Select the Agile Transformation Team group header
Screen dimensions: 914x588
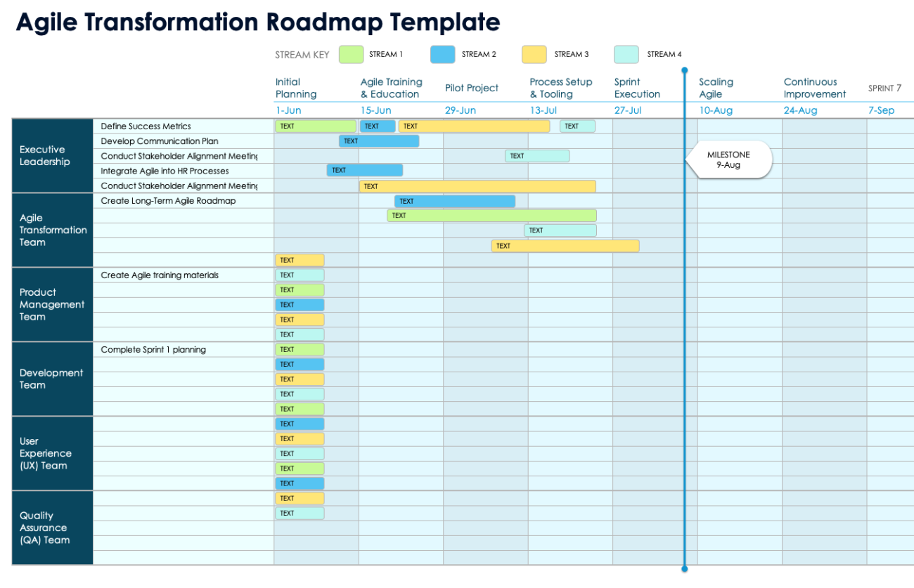[x=53, y=230]
